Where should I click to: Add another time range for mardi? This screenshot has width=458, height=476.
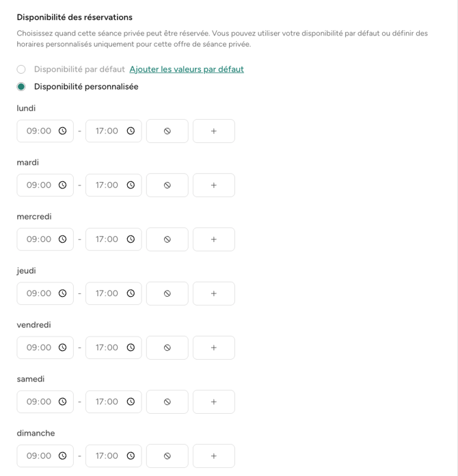pos(213,185)
